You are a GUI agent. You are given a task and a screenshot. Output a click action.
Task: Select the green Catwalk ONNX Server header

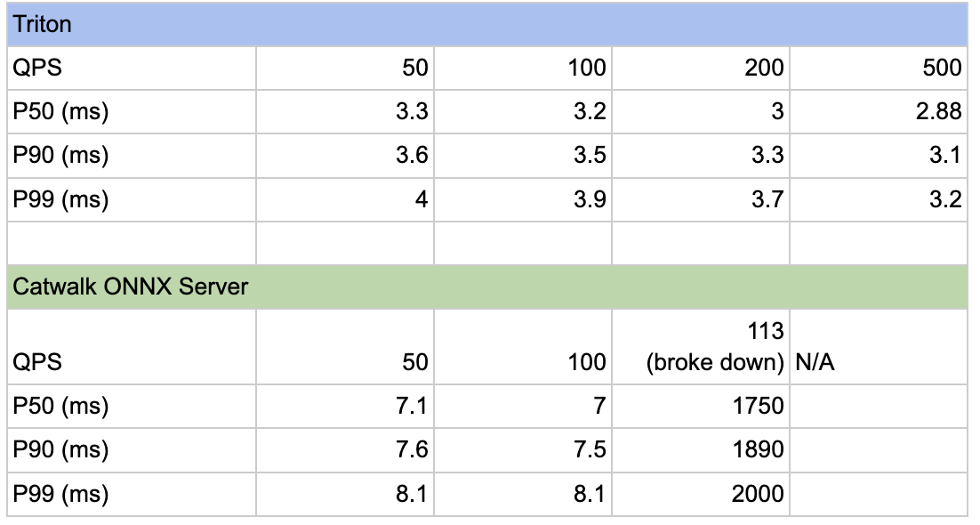pos(486,287)
